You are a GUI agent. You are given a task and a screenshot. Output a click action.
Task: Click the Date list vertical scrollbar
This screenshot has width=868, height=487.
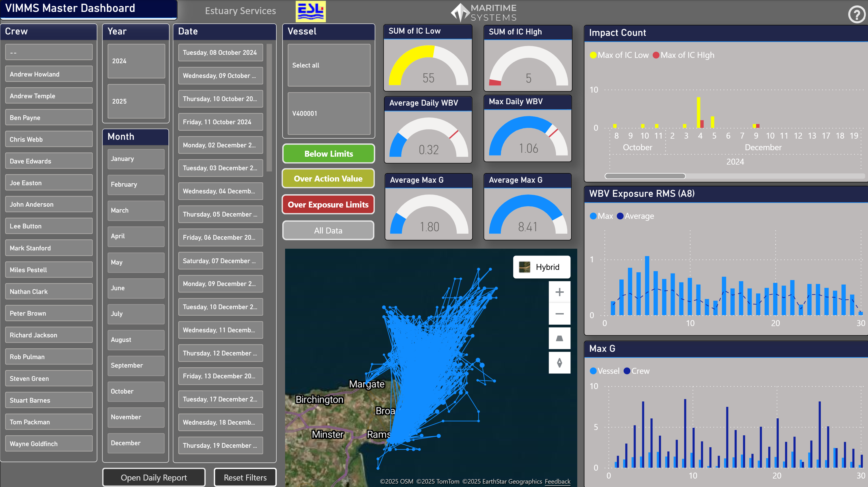point(269,108)
